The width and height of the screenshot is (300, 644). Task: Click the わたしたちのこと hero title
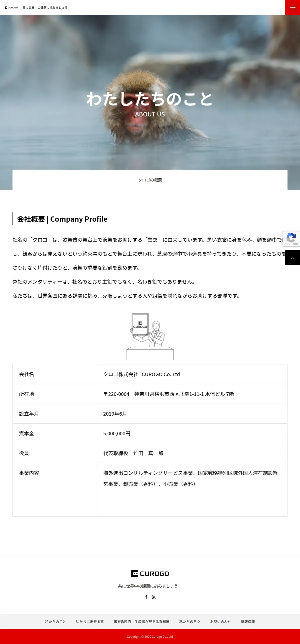coord(150,99)
